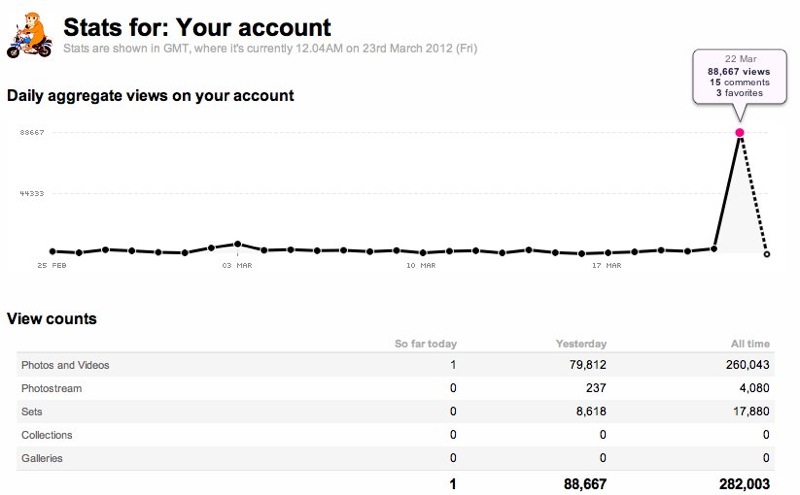
Task: Click the "17 MAR" axis date label
Action: point(607,266)
